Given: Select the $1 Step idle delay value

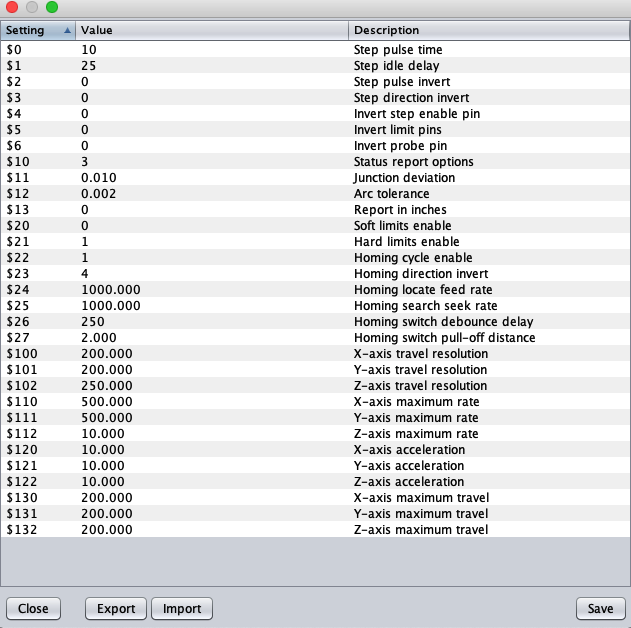Looking at the screenshot, I should (212, 66).
